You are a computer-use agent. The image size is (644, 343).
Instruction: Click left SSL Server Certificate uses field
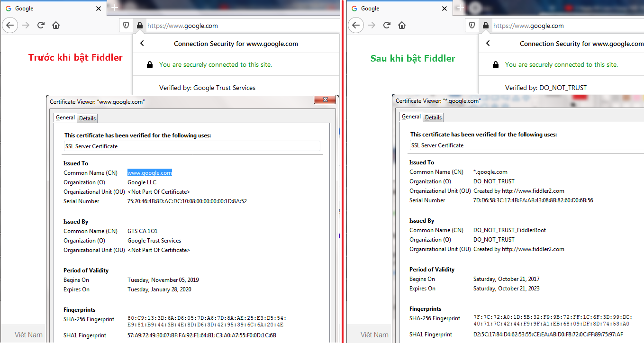pyautogui.click(x=192, y=146)
